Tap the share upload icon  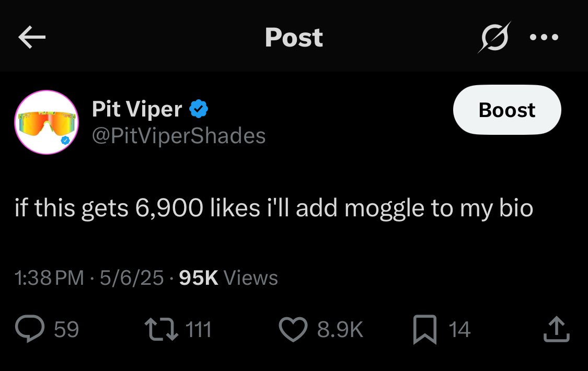tap(558, 330)
